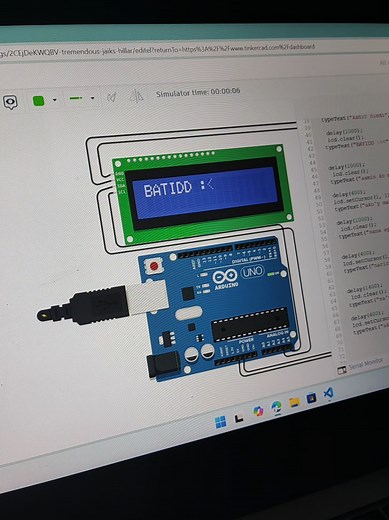389x520 pixels.
Task: Click the dark blue app taskbar icon
Action: point(311,398)
